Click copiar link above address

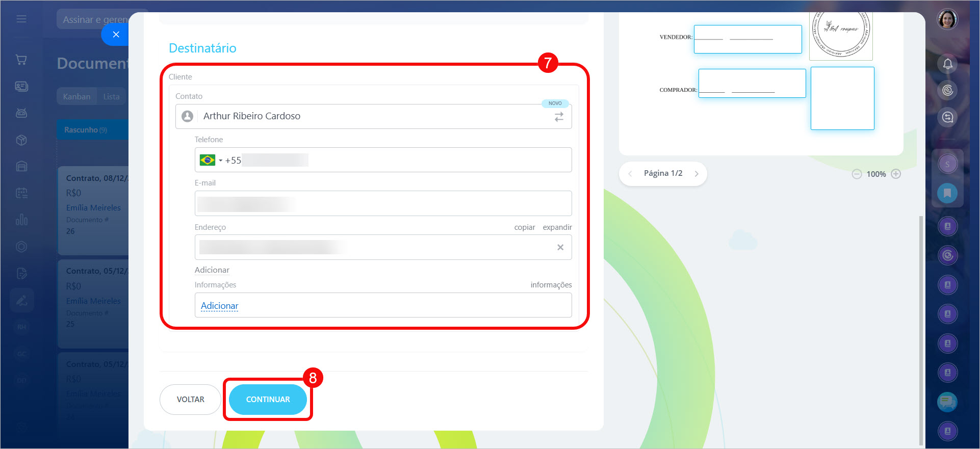[525, 227]
